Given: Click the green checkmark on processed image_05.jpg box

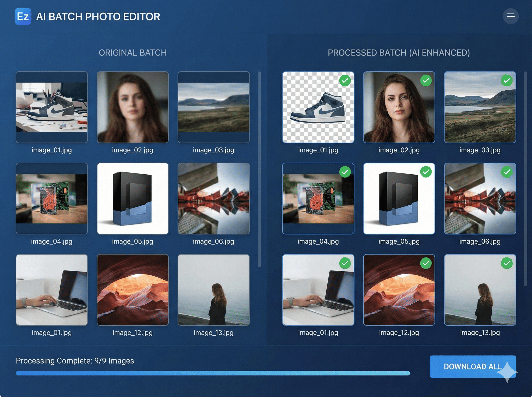Looking at the screenshot, I should [x=426, y=172].
